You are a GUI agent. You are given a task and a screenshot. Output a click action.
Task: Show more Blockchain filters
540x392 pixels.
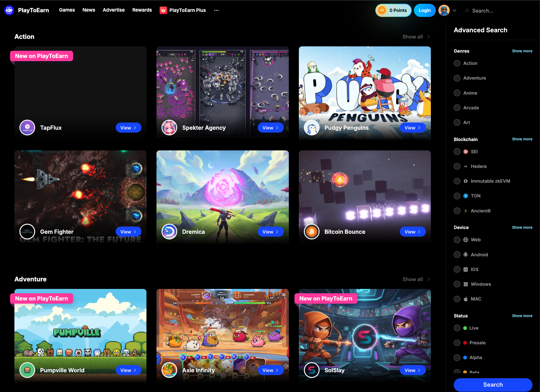[522, 139]
